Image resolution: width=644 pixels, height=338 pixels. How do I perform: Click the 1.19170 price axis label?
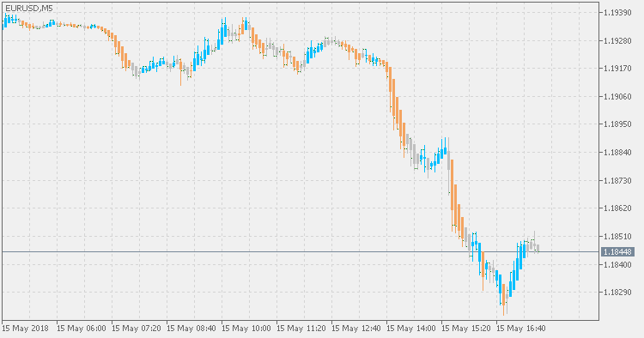[x=617, y=69]
